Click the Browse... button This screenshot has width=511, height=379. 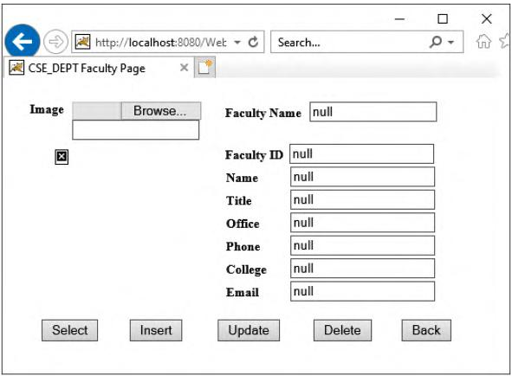point(161,111)
